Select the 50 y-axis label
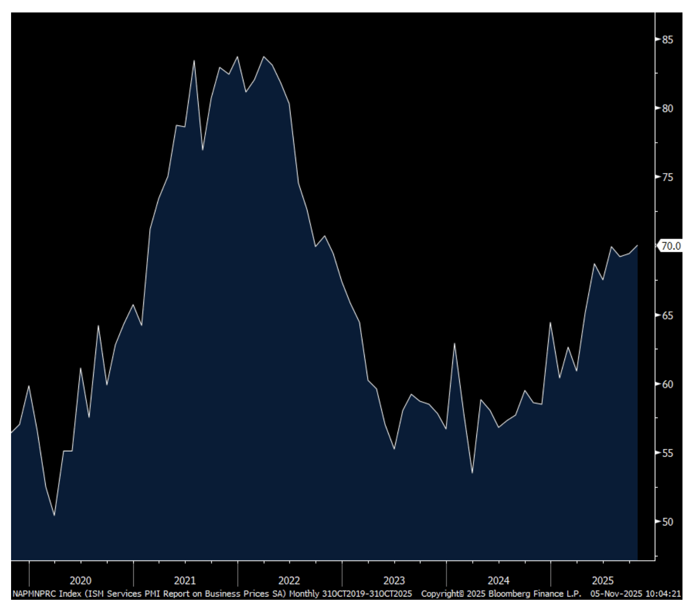Image resolution: width=700 pixels, height=609 pixels. coord(667,522)
